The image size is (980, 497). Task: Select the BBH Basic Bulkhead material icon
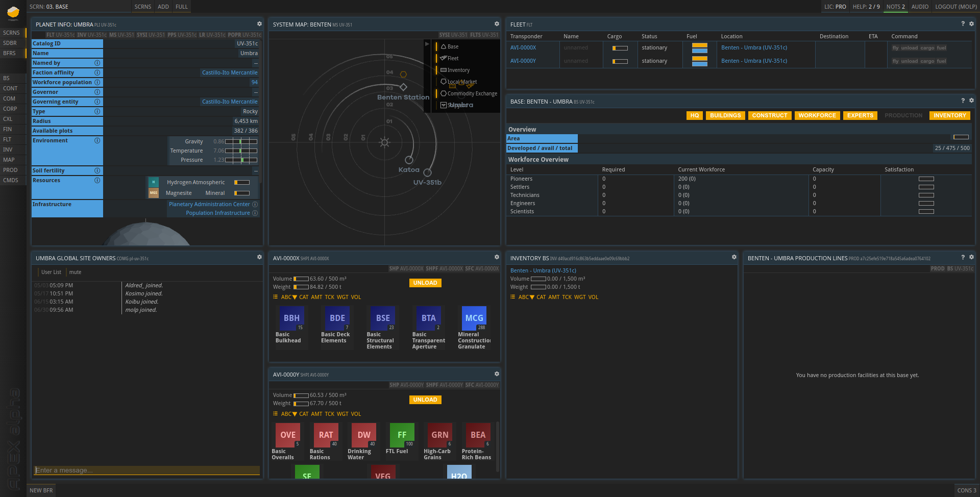(x=291, y=318)
